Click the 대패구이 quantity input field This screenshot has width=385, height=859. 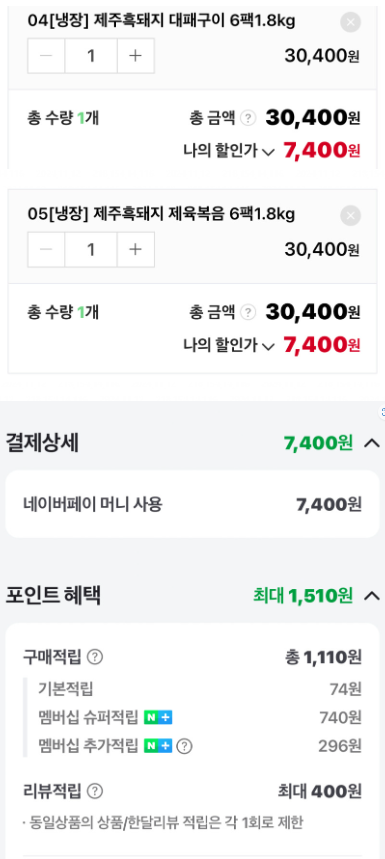(91, 56)
